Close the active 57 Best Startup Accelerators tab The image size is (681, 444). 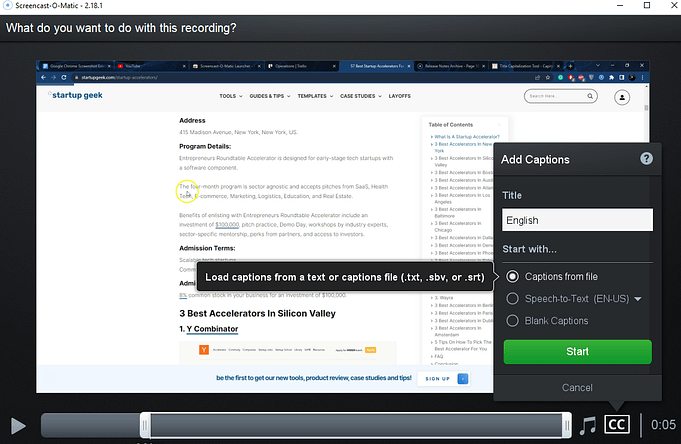tap(409, 66)
